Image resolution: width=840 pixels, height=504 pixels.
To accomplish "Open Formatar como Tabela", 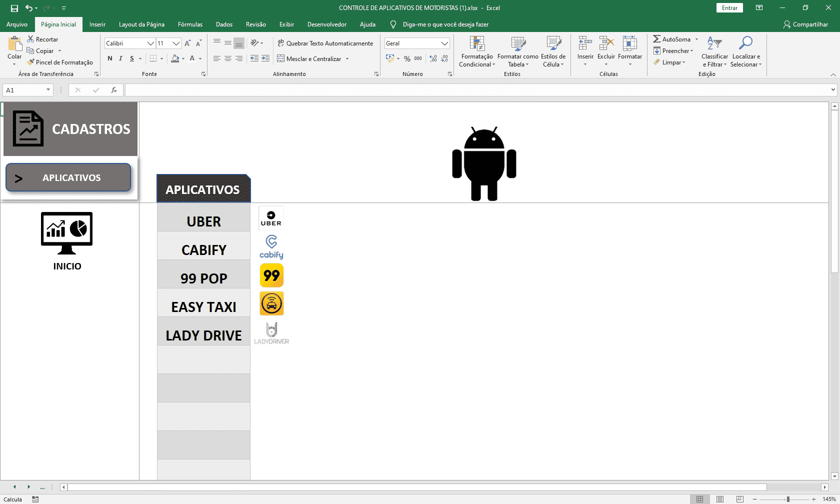I will 517,51.
